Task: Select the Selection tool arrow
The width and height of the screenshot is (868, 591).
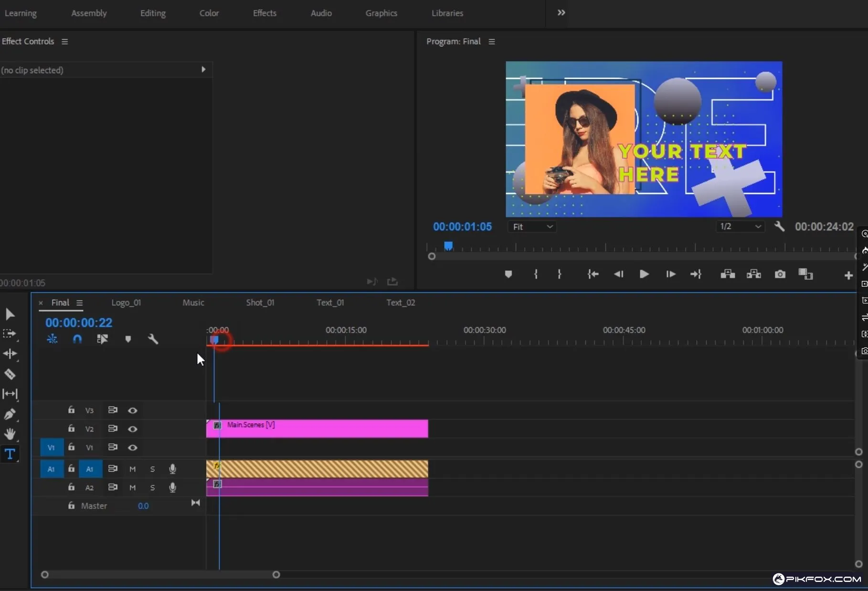Action: 10,314
